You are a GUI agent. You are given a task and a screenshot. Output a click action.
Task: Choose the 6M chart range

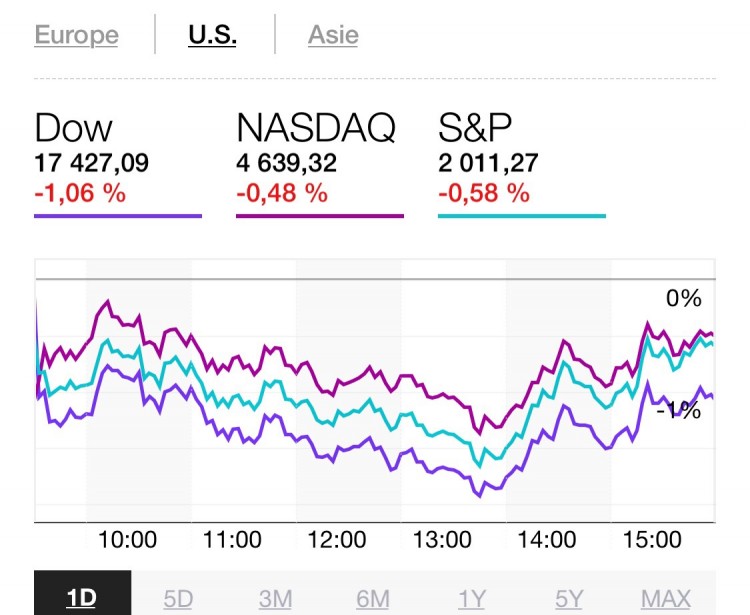(x=372, y=598)
